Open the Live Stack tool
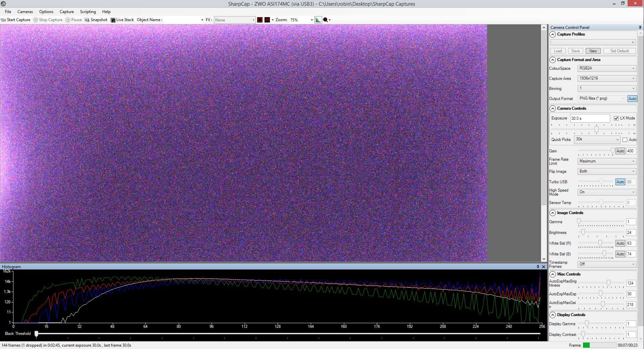 tap(122, 20)
